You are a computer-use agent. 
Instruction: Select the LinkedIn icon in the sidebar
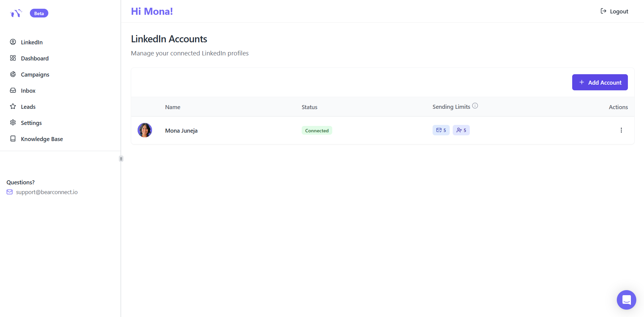coord(13,42)
